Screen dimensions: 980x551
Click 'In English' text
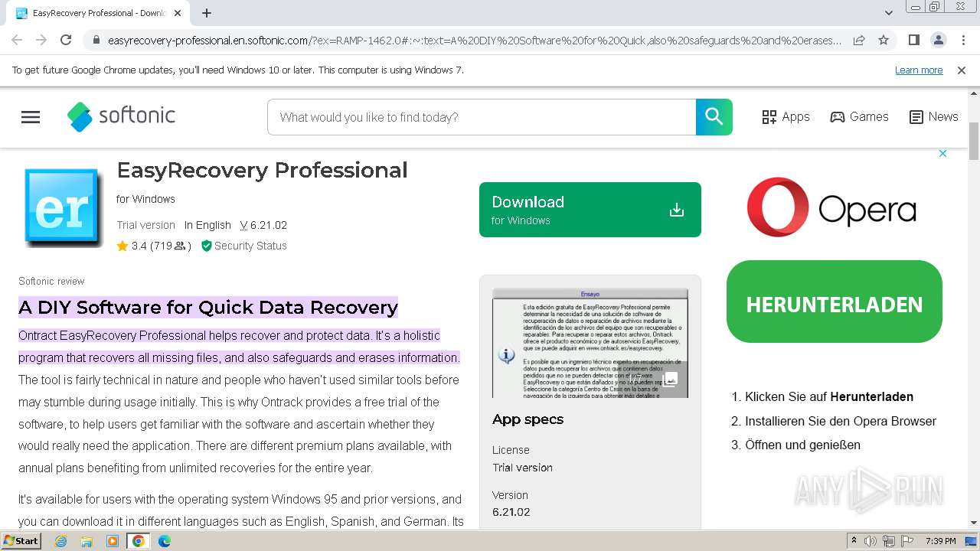[x=207, y=225]
